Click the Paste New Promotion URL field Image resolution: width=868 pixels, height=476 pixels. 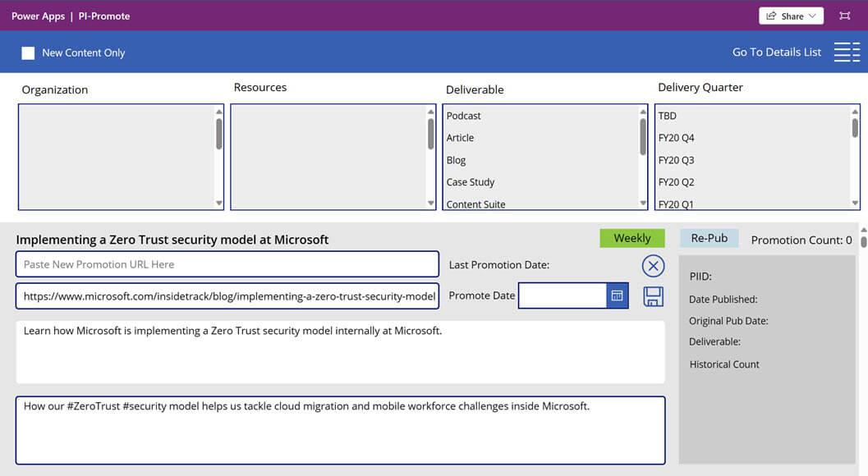click(227, 264)
